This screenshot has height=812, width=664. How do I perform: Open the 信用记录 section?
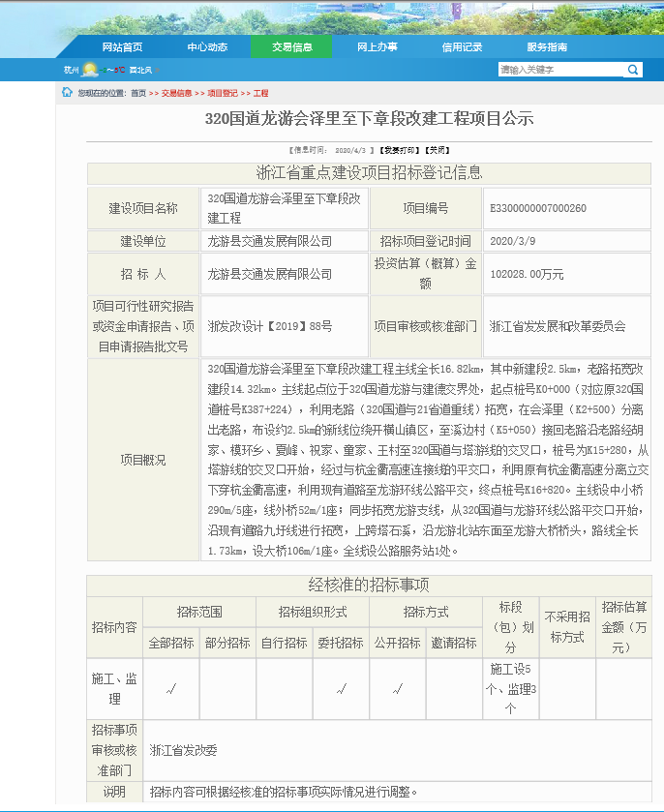tap(462, 47)
